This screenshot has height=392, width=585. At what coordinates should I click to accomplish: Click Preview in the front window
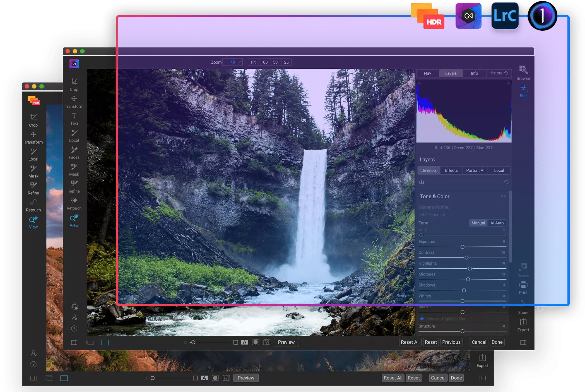[x=286, y=342]
